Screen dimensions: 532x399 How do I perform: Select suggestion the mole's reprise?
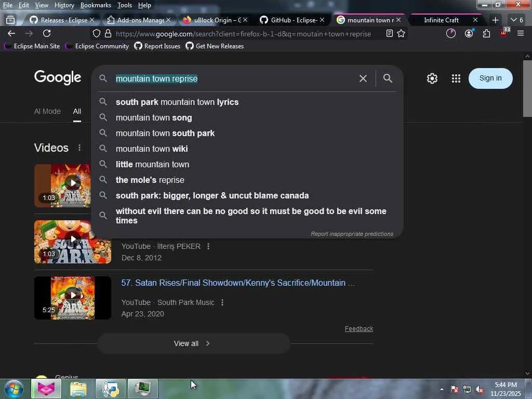click(247, 180)
